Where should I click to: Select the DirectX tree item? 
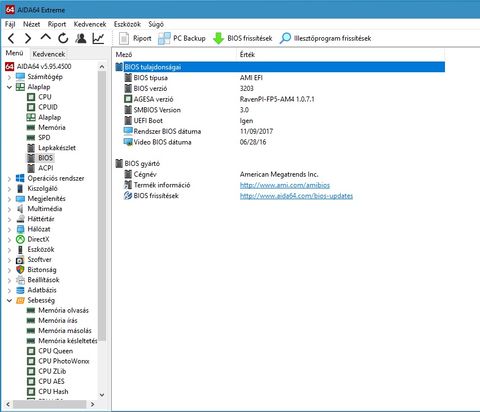(x=33, y=239)
